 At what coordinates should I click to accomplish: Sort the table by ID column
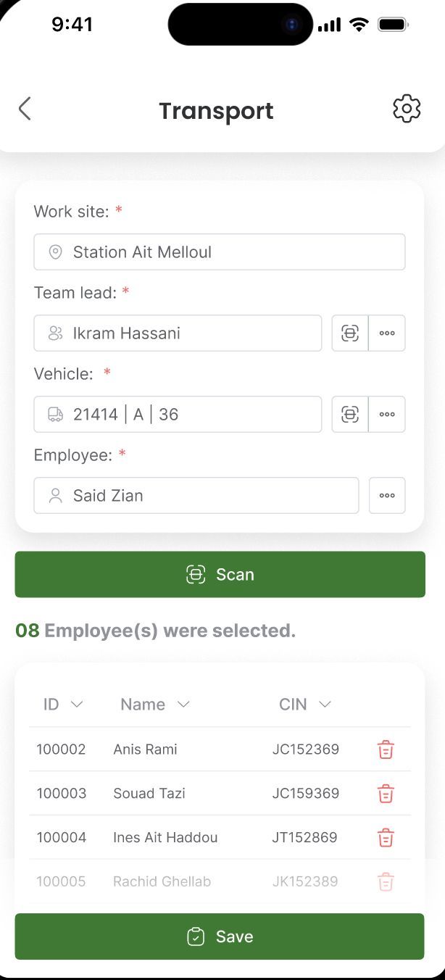[x=63, y=705]
